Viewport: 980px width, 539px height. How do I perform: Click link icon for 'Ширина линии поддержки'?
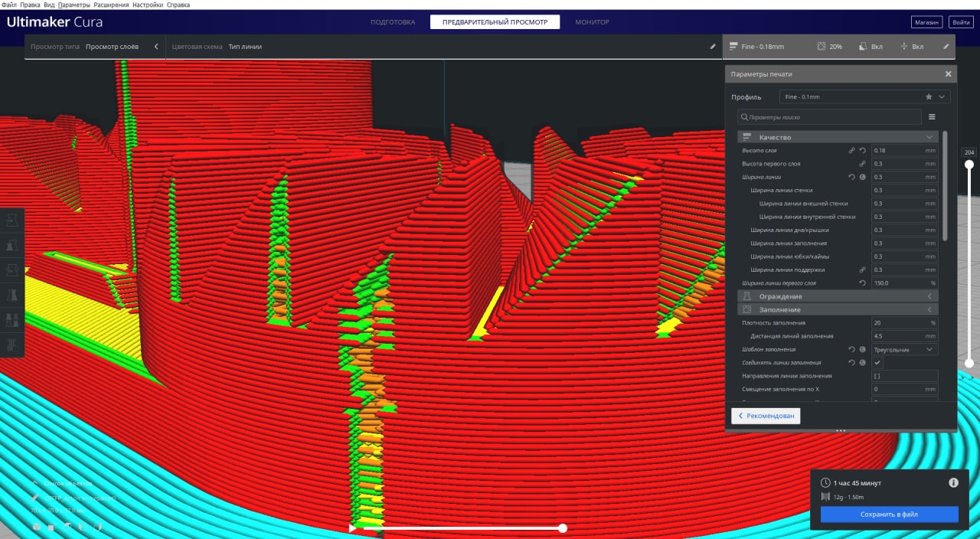click(862, 269)
